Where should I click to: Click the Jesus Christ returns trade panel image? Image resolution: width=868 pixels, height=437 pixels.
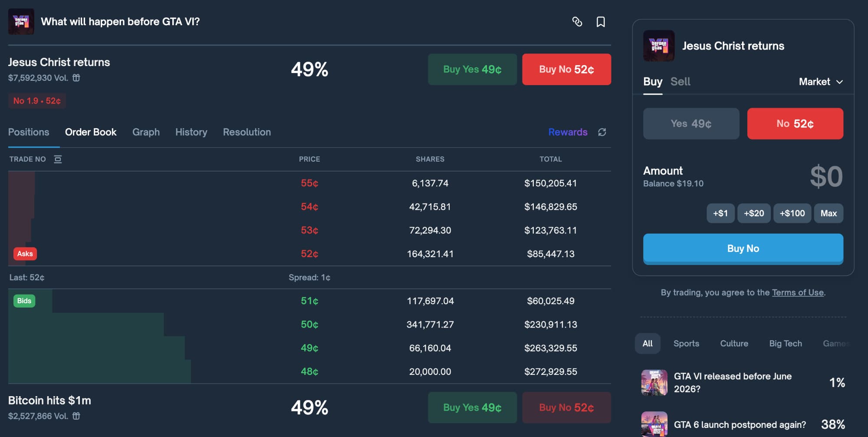[x=658, y=46]
